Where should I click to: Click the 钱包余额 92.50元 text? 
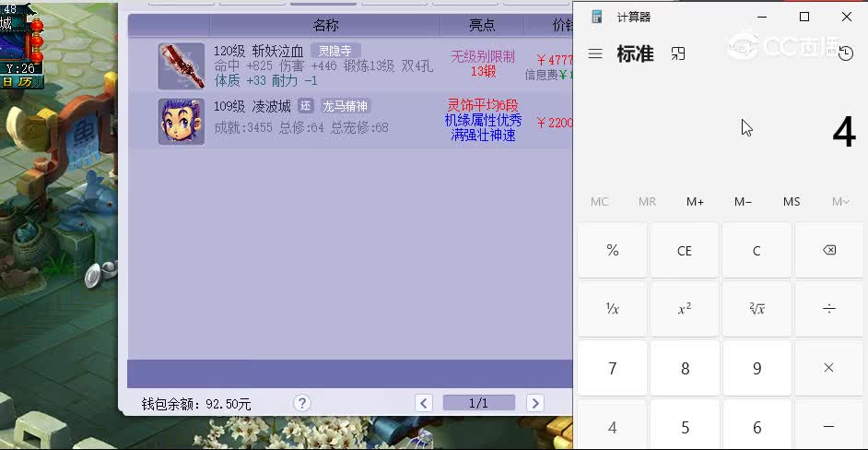click(196, 404)
